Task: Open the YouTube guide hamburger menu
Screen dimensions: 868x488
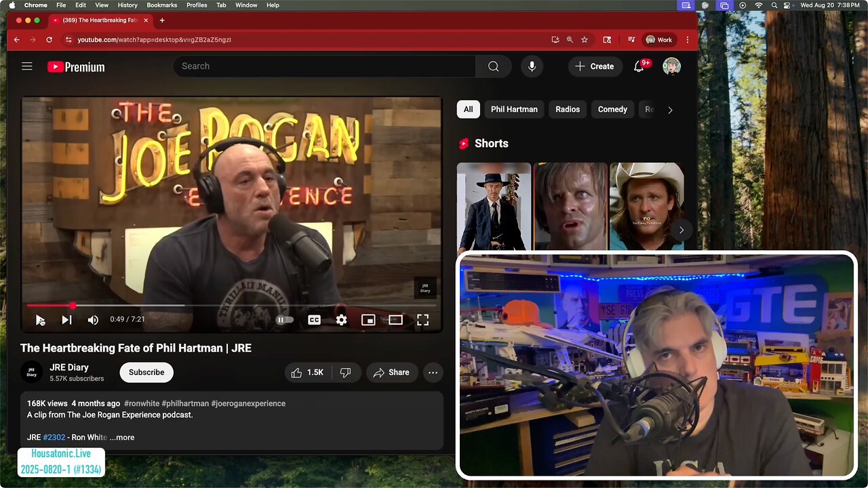Action: (x=27, y=66)
